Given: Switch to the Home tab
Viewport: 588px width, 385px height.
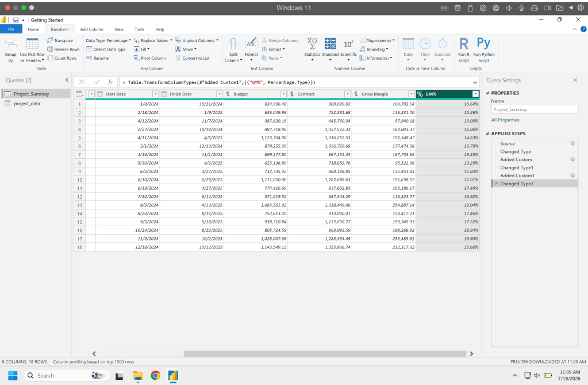Looking at the screenshot, I should point(33,29).
